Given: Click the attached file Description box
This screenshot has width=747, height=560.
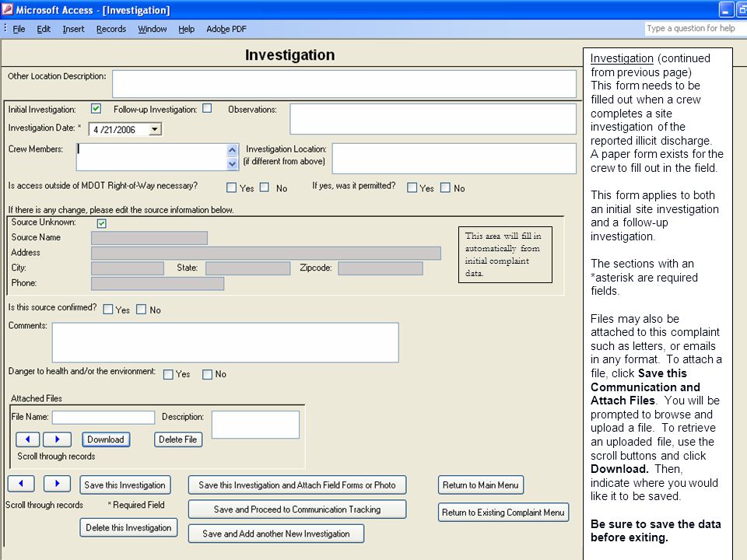Looking at the screenshot, I should 255,425.
